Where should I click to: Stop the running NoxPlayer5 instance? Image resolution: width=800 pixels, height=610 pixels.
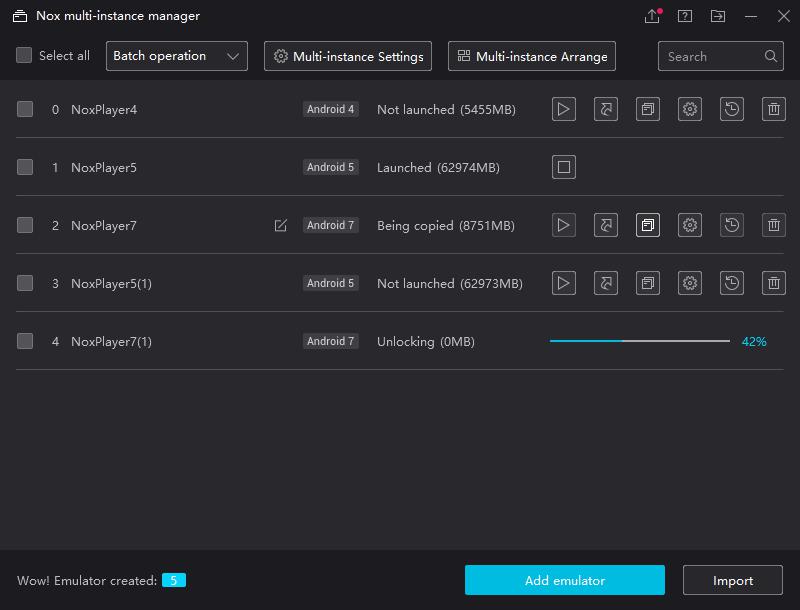[x=564, y=167]
